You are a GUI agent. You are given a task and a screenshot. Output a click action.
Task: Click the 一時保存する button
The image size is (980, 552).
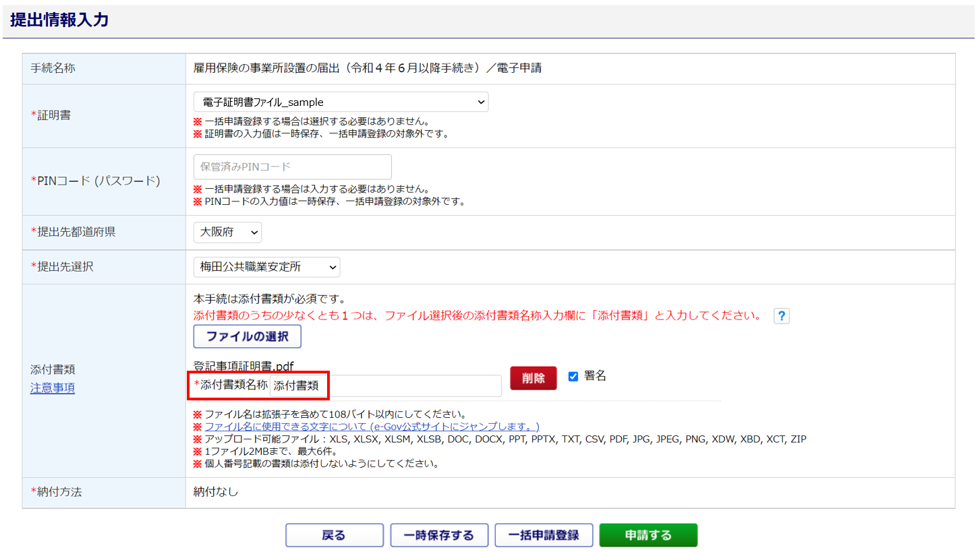[x=438, y=535]
